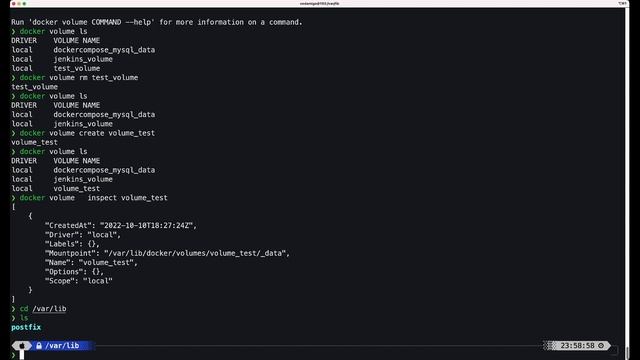Click the Apple logo prompt segment
The width and height of the screenshot is (640, 360).
pos(22,346)
